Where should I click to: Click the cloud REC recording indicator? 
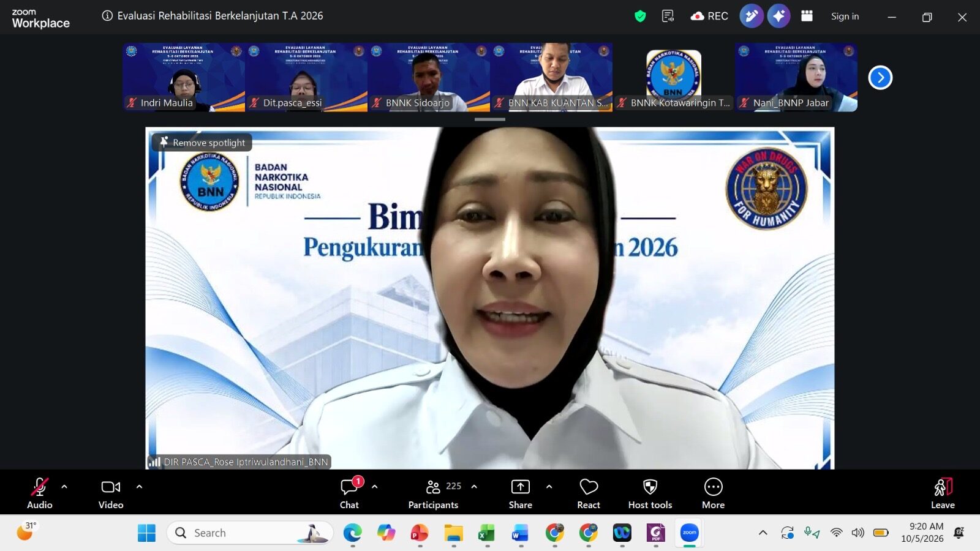click(x=709, y=17)
